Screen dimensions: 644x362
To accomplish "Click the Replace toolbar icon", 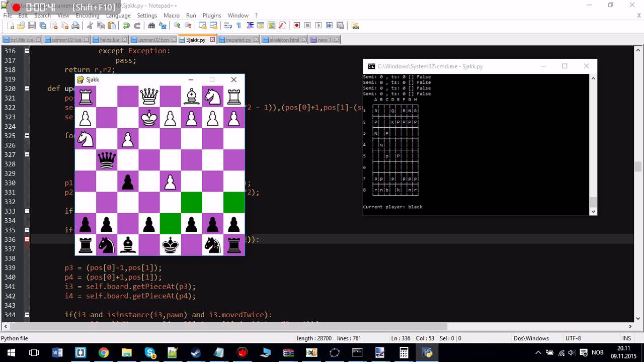I will tap(163, 26).
